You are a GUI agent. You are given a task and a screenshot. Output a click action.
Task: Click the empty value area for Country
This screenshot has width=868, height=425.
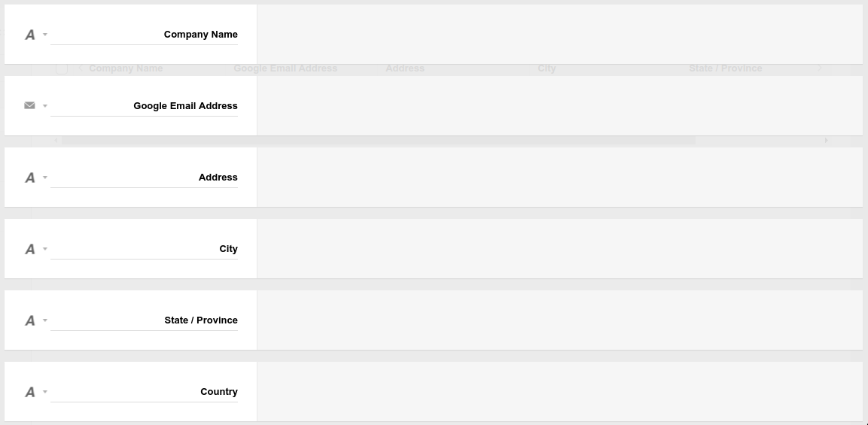click(x=559, y=392)
